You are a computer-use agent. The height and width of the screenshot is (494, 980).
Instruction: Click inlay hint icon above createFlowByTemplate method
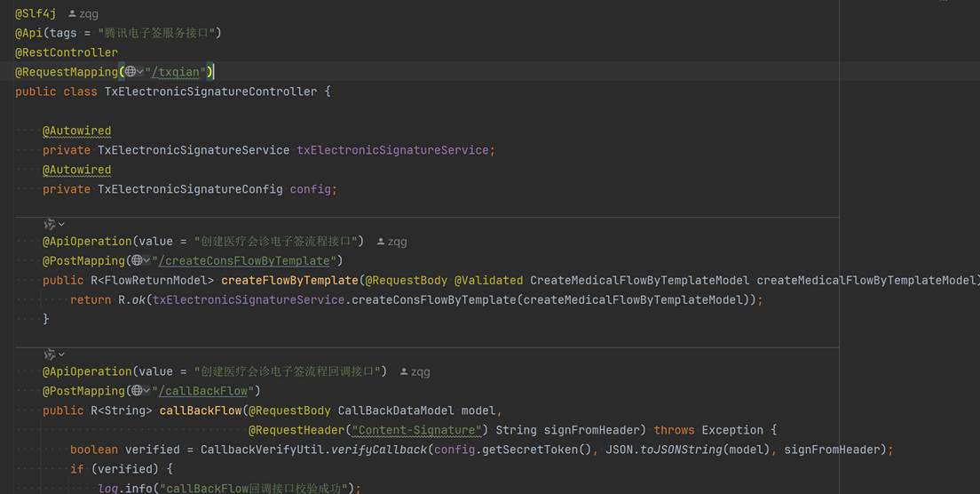50,224
